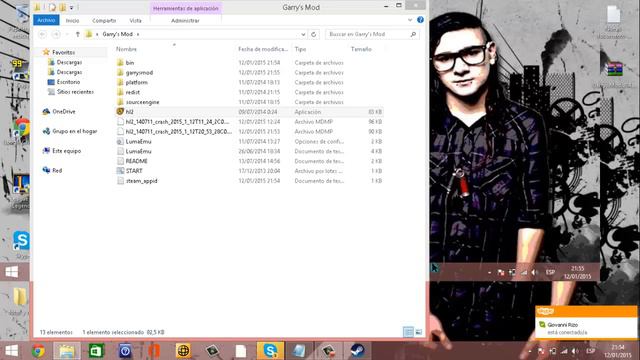Sort by the Tamaño column header
The height and width of the screenshot is (360, 640).
click(x=361, y=49)
